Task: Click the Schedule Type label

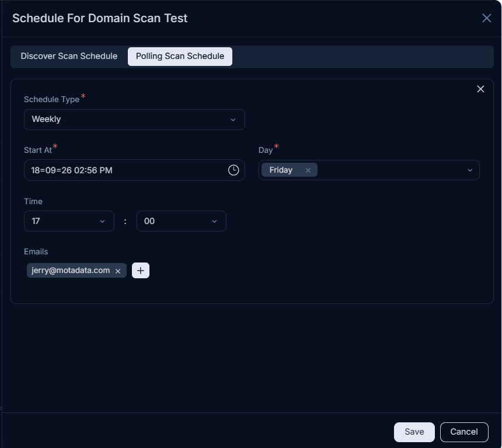Action: pyautogui.click(x=51, y=100)
